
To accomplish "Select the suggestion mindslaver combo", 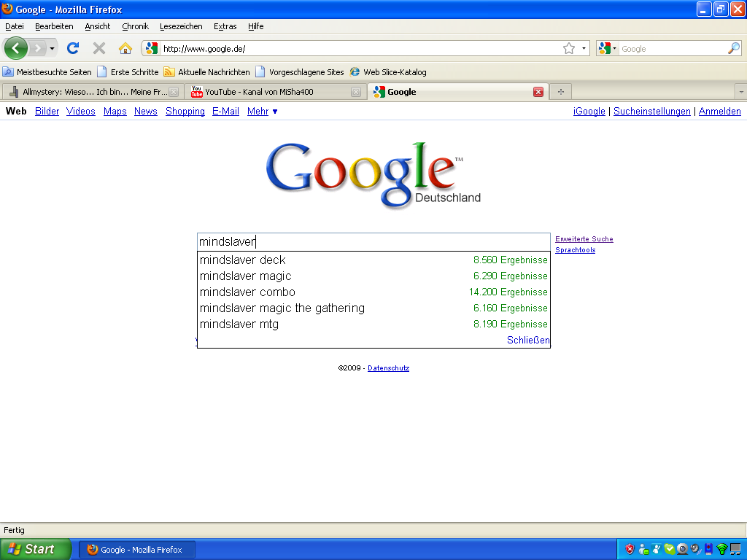I will pyautogui.click(x=373, y=292).
